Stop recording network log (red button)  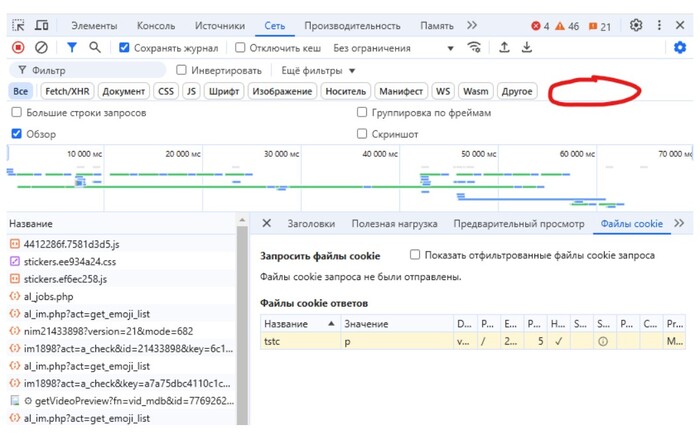coord(18,47)
